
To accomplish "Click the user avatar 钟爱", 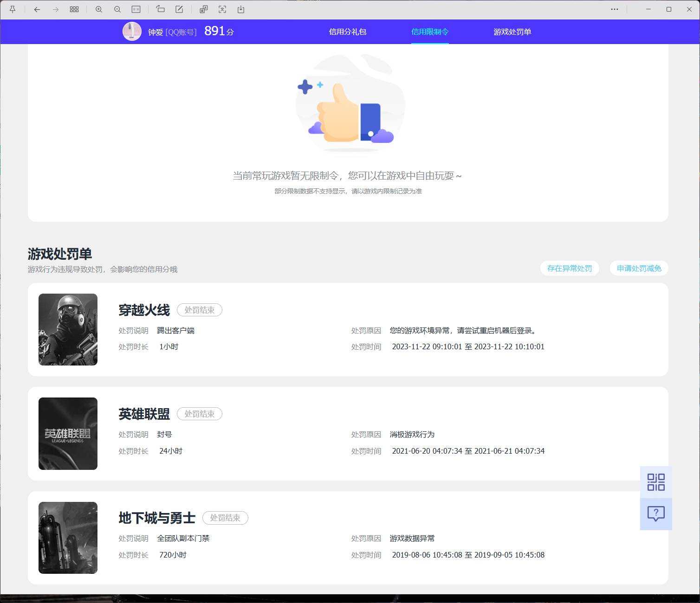I will pyautogui.click(x=132, y=32).
